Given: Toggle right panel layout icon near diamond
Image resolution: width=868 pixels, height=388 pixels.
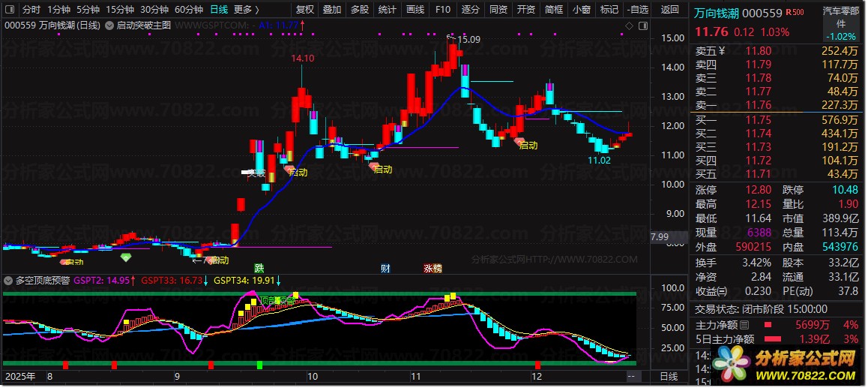Looking at the screenshot, I should tap(642, 26).
